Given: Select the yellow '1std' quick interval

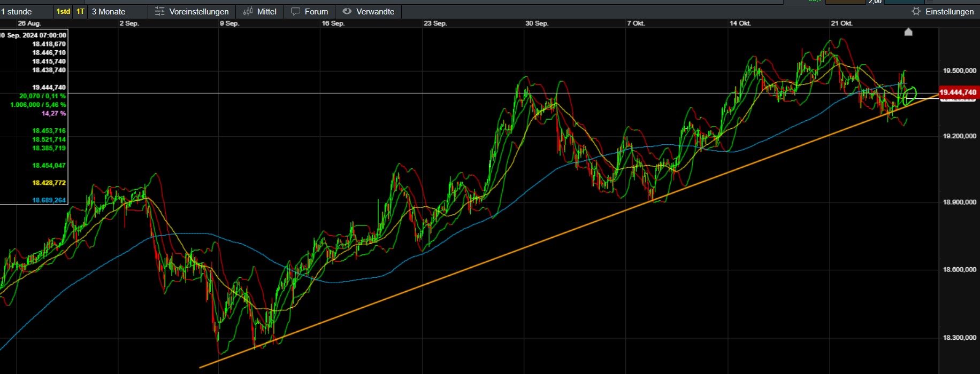Looking at the screenshot, I should click(x=63, y=11).
